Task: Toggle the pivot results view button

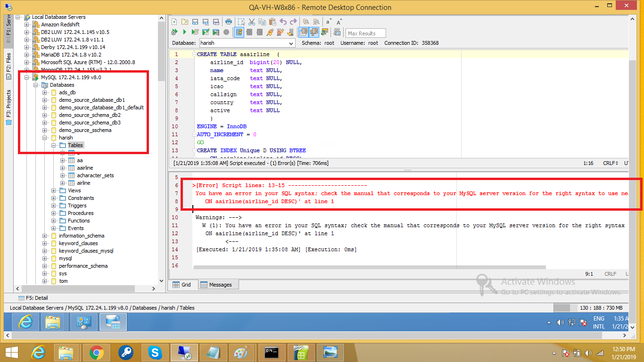Action: pyautogui.click(x=314, y=33)
